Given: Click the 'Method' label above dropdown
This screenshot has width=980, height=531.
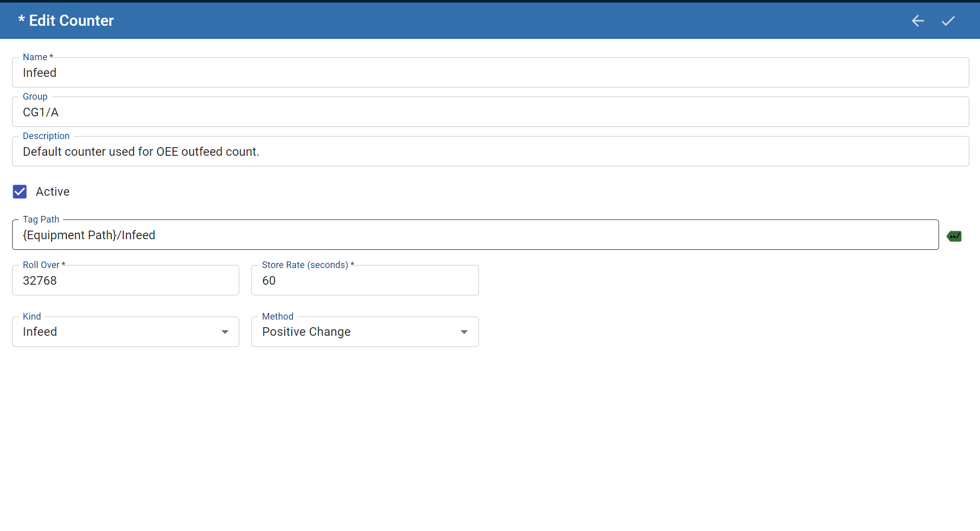Looking at the screenshot, I should (278, 317).
